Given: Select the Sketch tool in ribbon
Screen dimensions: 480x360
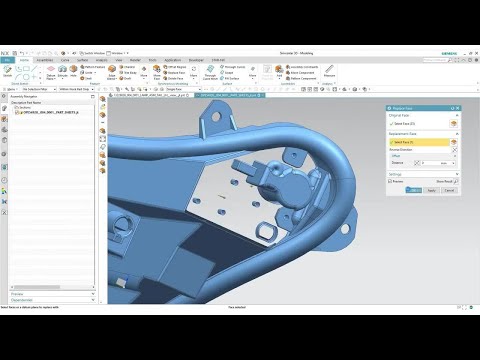Looking at the screenshot, I should point(7,71).
